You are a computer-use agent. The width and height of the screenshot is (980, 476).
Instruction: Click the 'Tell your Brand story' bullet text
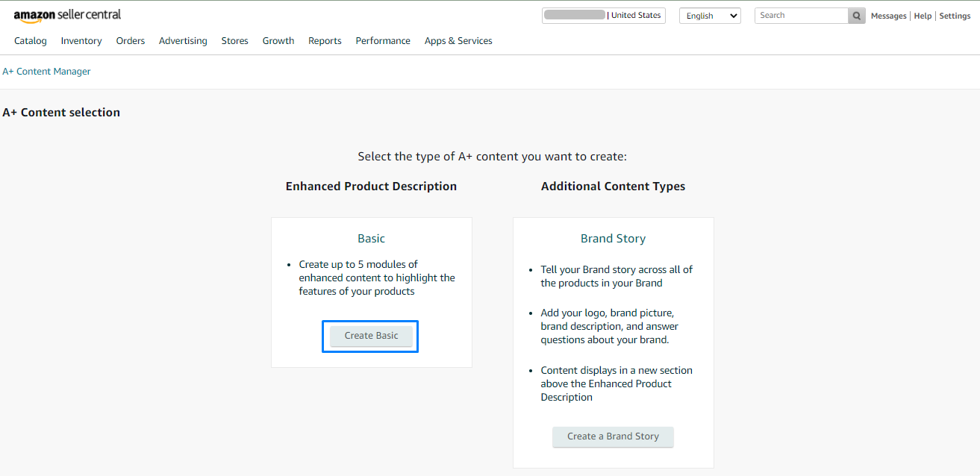coord(617,276)
